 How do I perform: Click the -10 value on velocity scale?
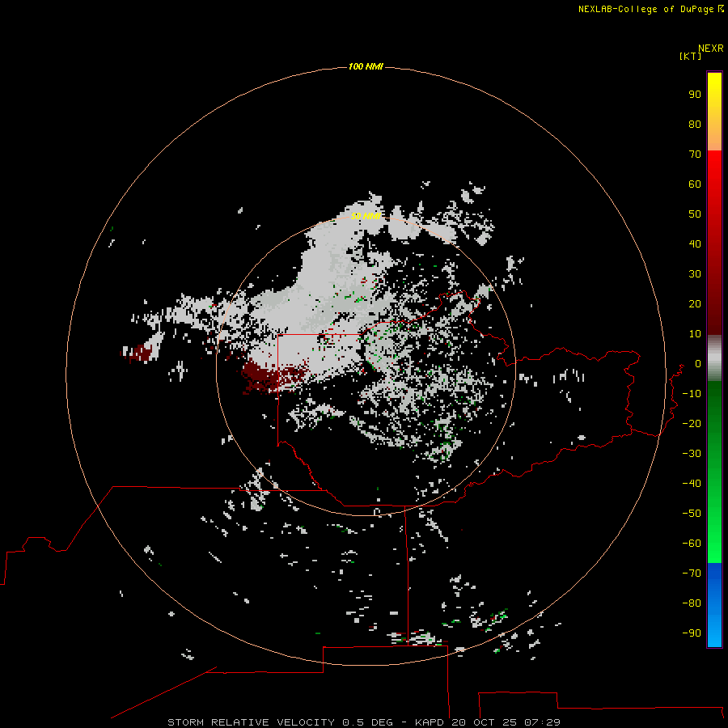pyautogui.click(x=692, y=394)
